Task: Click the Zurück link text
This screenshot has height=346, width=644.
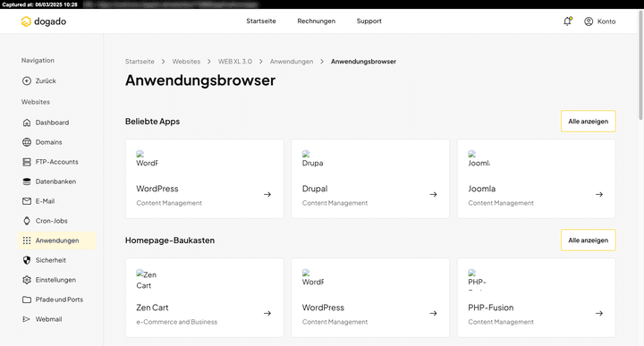Action: [x=46, y=80]
